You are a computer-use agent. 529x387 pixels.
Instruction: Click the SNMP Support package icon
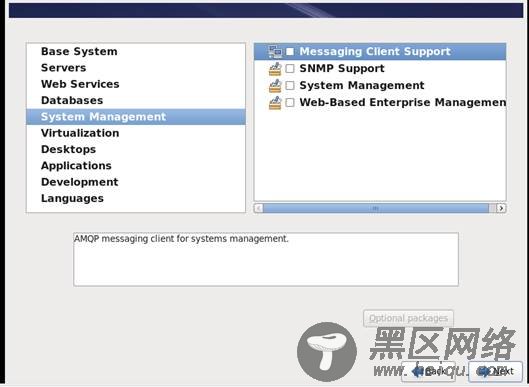click(x=275, y=69)
